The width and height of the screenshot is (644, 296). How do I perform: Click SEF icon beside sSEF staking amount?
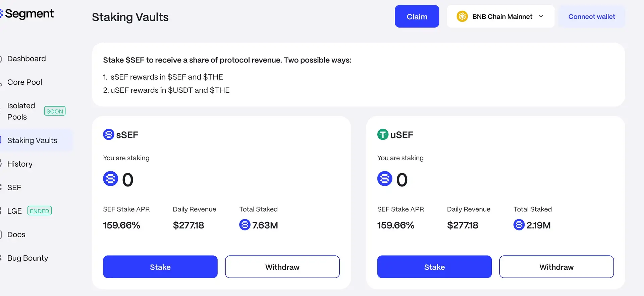110,179
